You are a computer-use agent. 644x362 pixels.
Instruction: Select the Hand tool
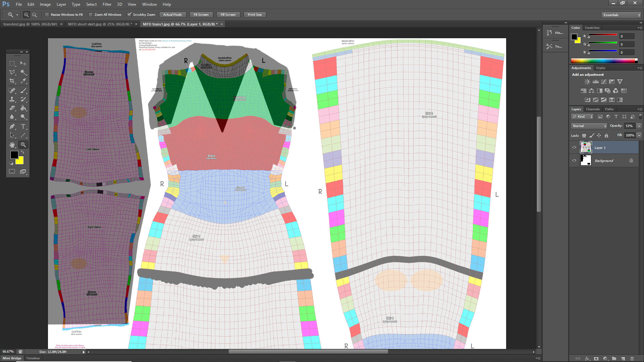pos(12,145)
